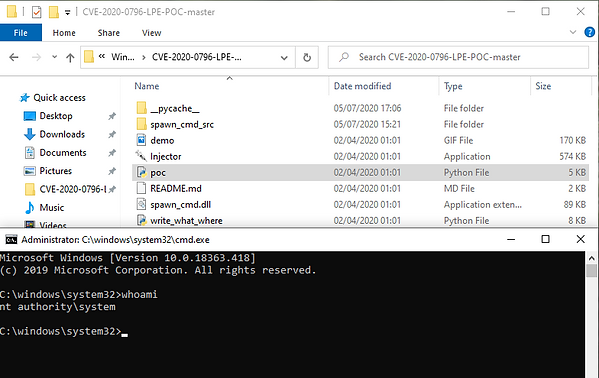599x378 pixels.
Task: Open Explorer help question mark icon
Action: click(x=589, y=32)
